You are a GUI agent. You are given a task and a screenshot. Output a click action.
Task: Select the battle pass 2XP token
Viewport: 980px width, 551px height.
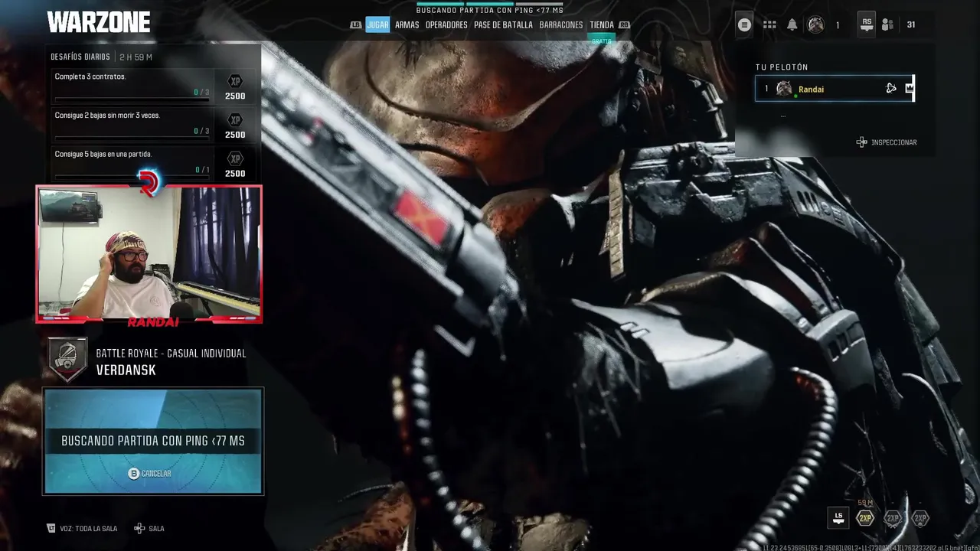[920, 518]
